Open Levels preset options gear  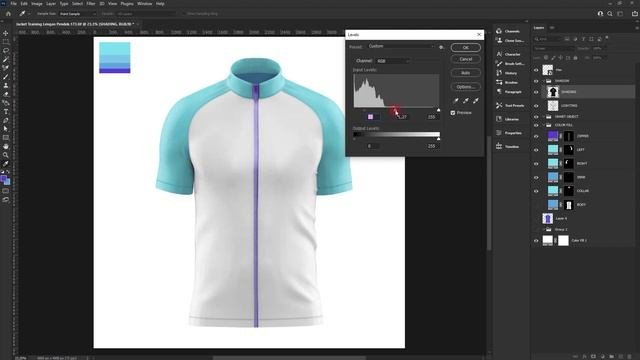pyautogui.click(x=441, y=47)
